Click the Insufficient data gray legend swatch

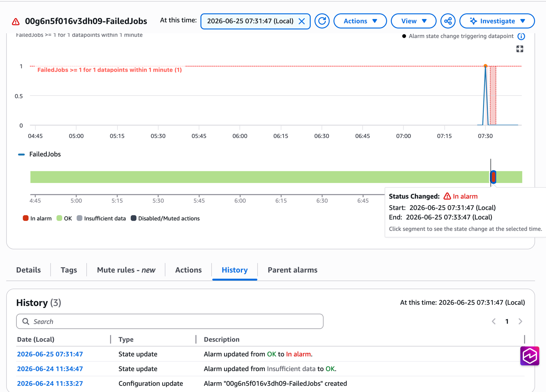pyautogui.click(x=79, y=218)
